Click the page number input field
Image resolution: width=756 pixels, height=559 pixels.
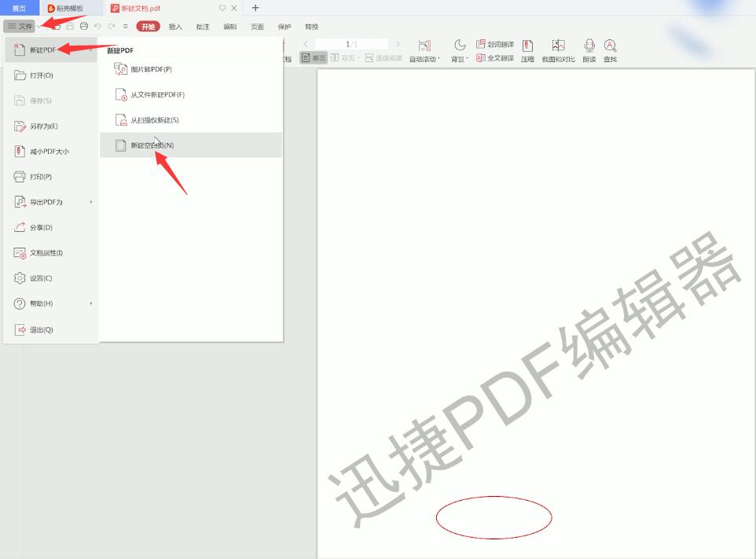pyautogui.click(x=351, y=44)
